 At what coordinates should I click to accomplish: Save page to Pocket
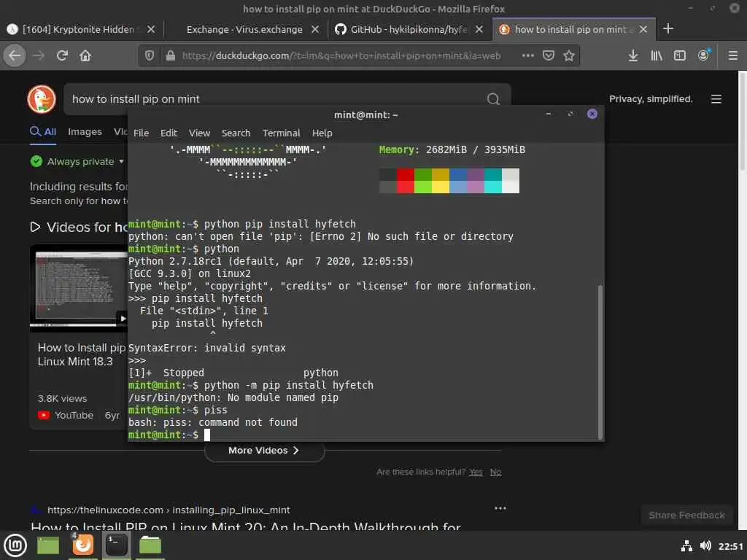point(549,55)
